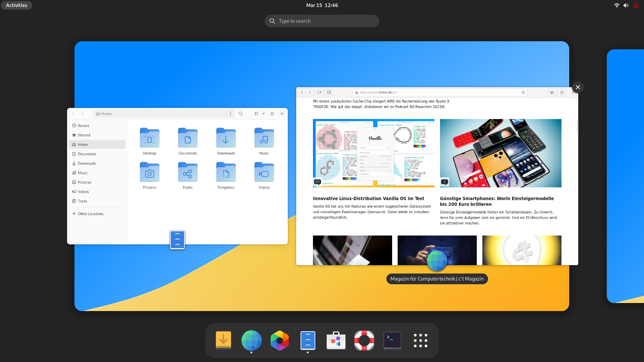Viewport: 644px width, 362px height.
Task: Click the Activities button
Action: [16, 5]
